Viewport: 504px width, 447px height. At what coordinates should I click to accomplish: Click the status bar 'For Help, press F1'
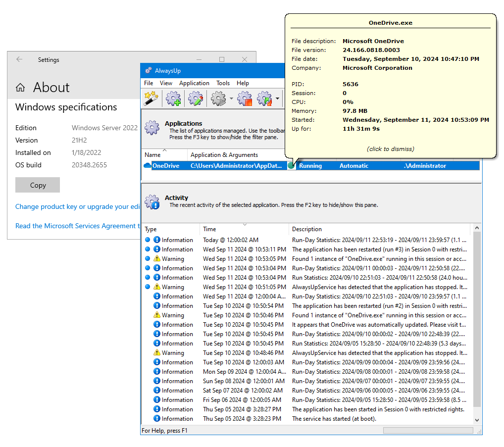click(x=164, y=430)
